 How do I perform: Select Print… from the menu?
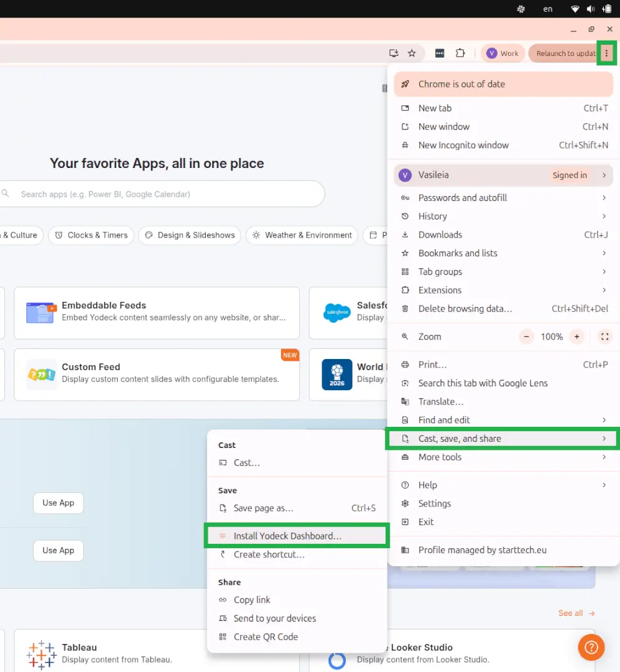click(503, 364)
